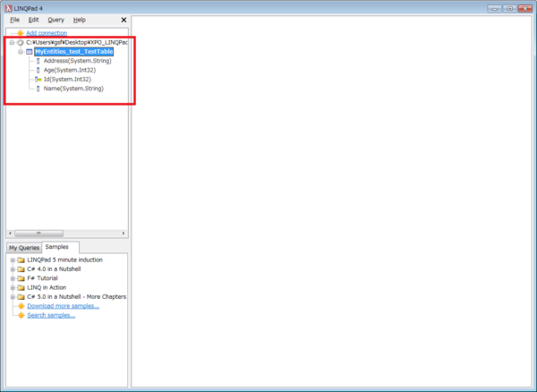
Task: Click the Age column icon
Action: pyautogui.click(x=38, y=70)
